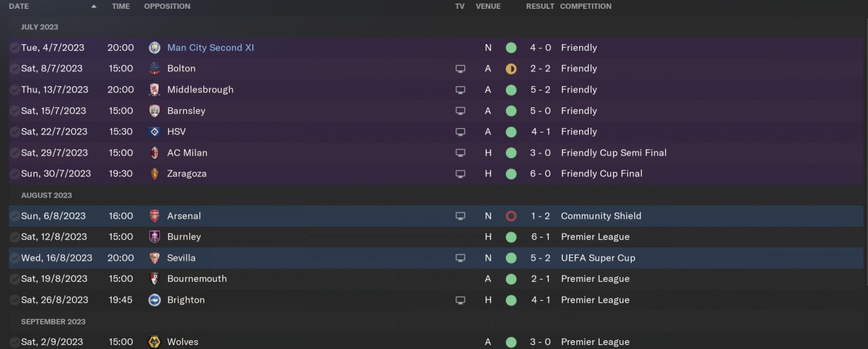868x349 pixels.
Task: Click the Sevilla club badge
Action: tap(155, 258)
